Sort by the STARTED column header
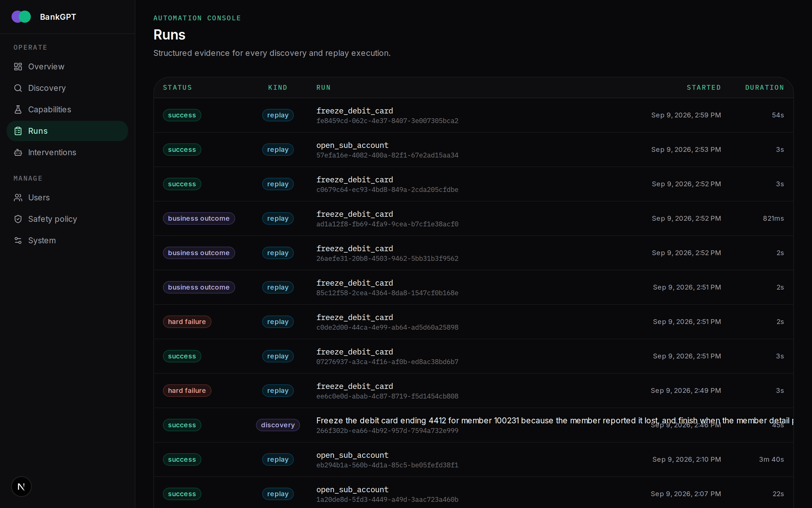Screen dimensions: 812x508 [x=704, y=88]
